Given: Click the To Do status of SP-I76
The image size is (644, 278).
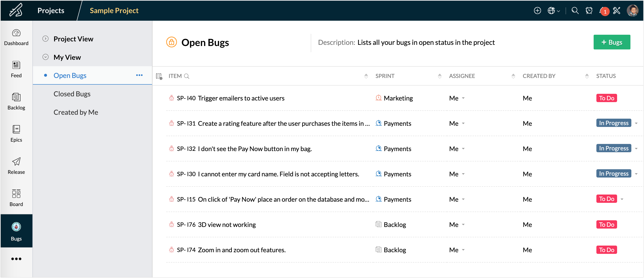Looking at the screenshot, I should click(x=606, y=224).
